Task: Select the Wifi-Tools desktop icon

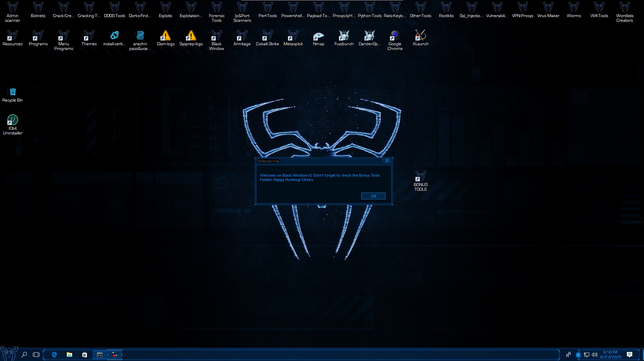Action: 599,10
